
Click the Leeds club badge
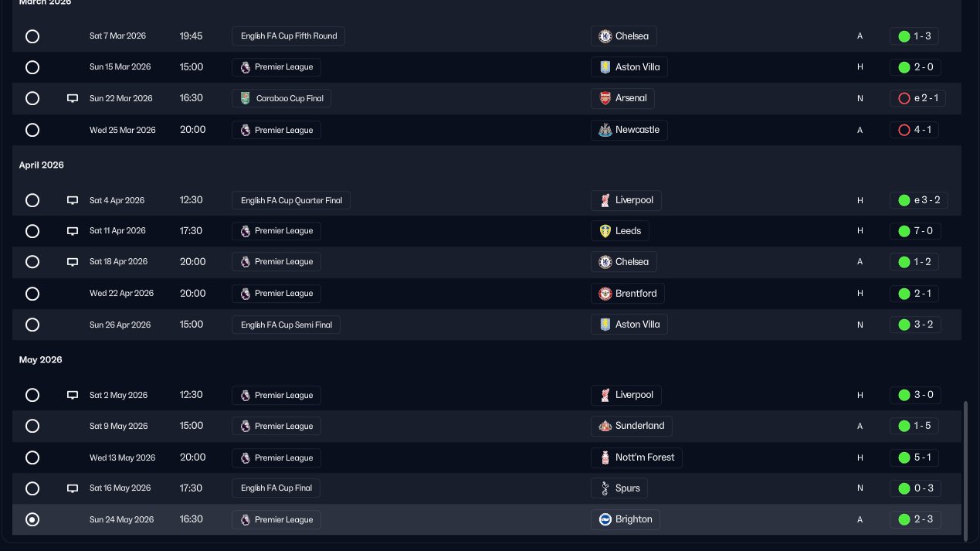point(605,231)
